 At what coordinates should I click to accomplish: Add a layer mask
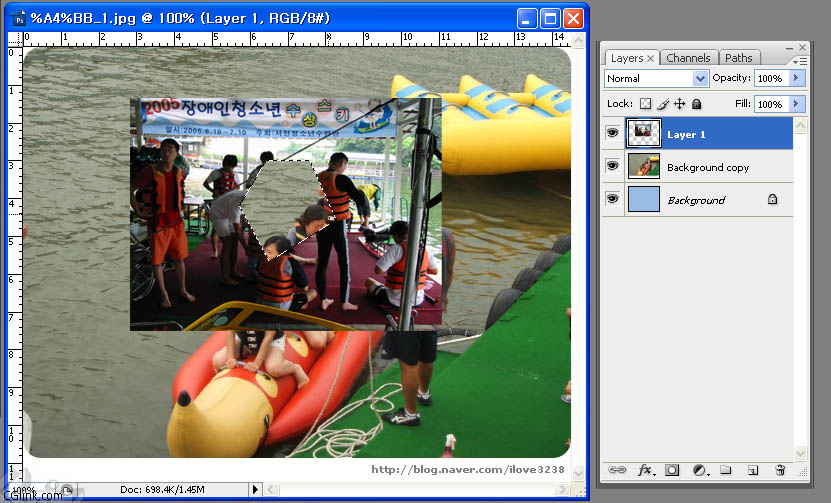(672, 470)
